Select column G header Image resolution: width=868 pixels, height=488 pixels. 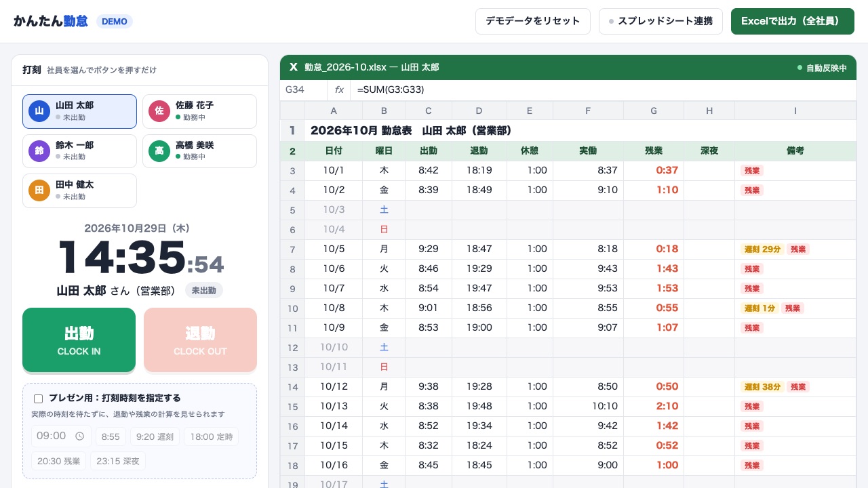tap(653, 111)
